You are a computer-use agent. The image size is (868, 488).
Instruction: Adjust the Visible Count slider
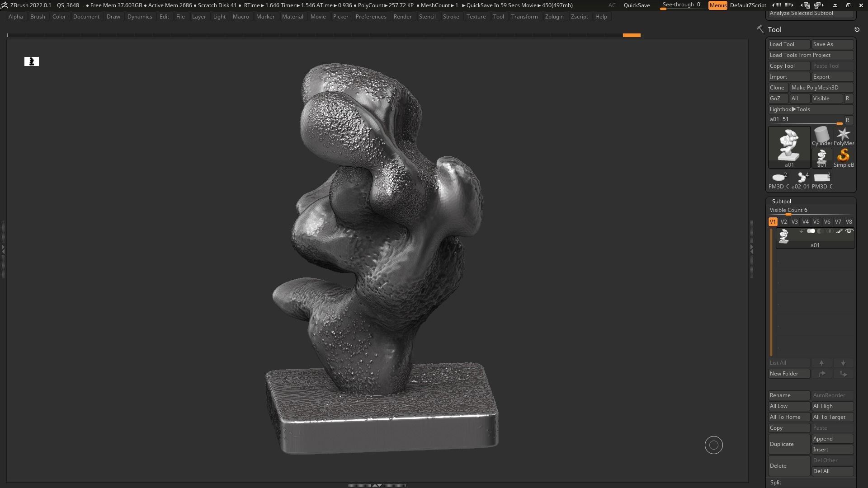(x=811, y=211)
